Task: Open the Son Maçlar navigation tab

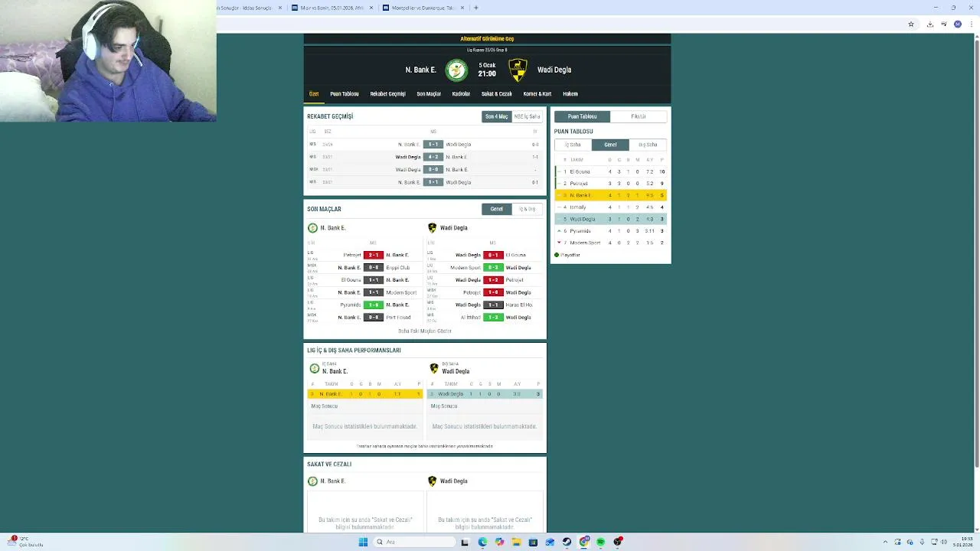Action: 429,94
